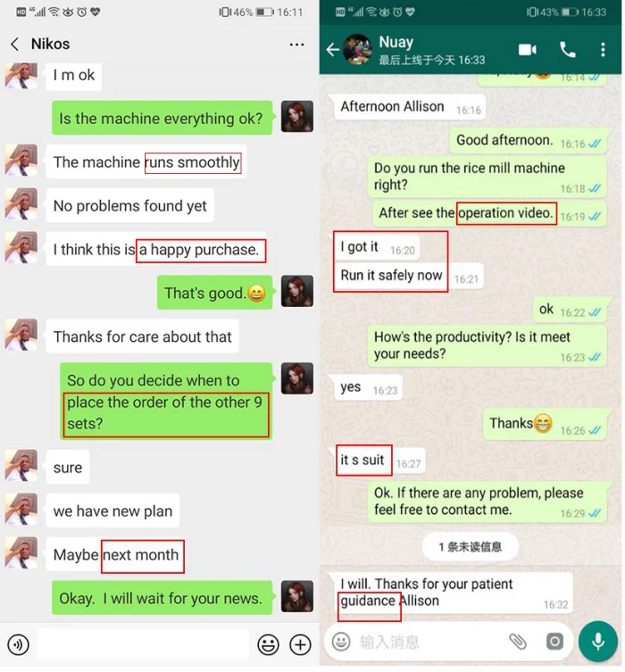Tap the paperclip attachment icon
Screen dimensions: 625x672
(x=518, y=642)
